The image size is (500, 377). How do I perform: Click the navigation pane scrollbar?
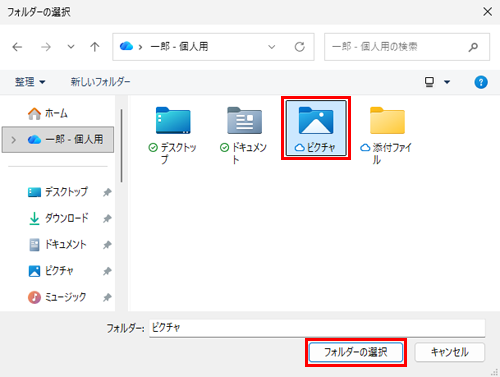click(x=121, y=145)
